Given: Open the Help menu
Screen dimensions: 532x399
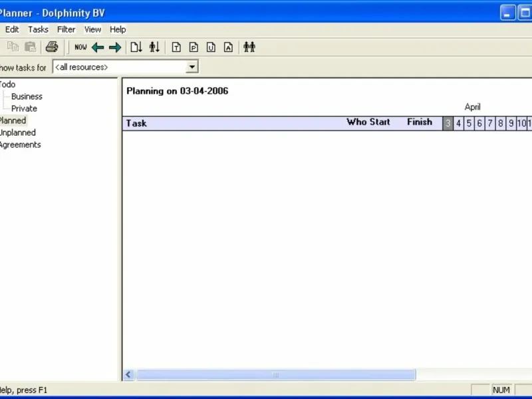Looking at the screenshot, I should (x=118, y=29).
